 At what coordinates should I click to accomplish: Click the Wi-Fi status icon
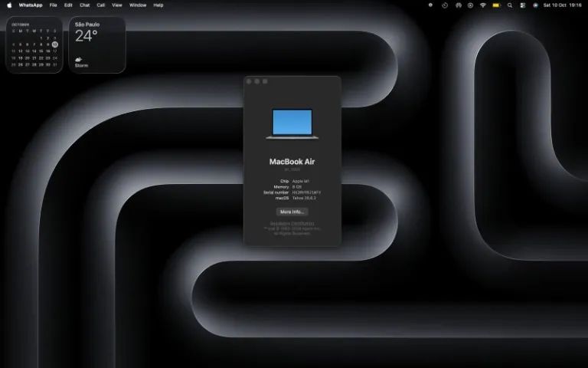click(x=483, y=5)
